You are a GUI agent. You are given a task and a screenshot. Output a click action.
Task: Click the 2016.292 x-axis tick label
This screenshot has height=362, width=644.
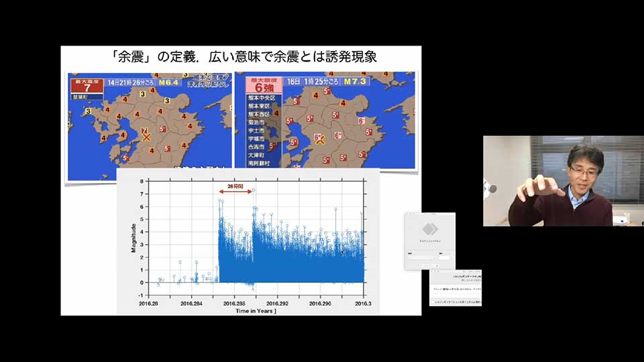277,304
